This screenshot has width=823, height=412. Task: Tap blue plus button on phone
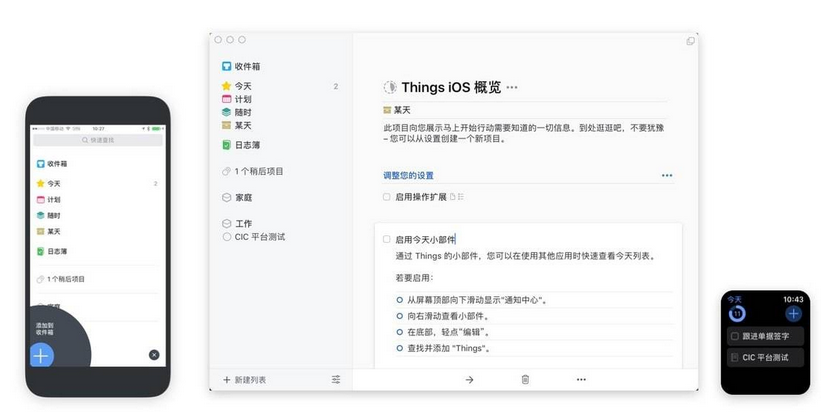41,356
